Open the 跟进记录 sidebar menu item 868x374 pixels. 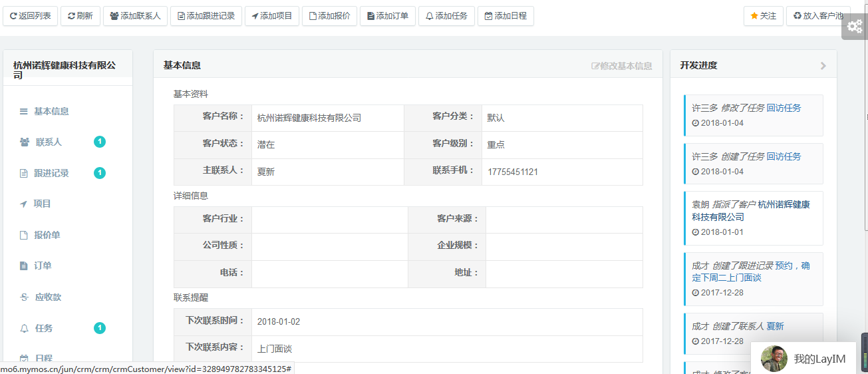tap(51, 173)
